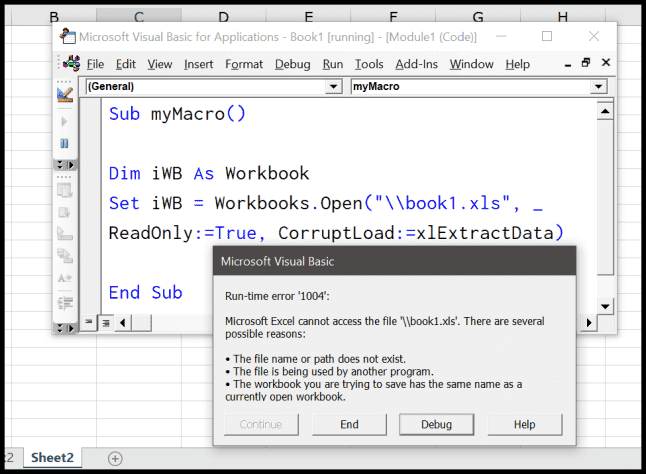This screenshot has height=474, width=646.
Task: Select the Sheet2 tab
Action: tap(54, 457)
